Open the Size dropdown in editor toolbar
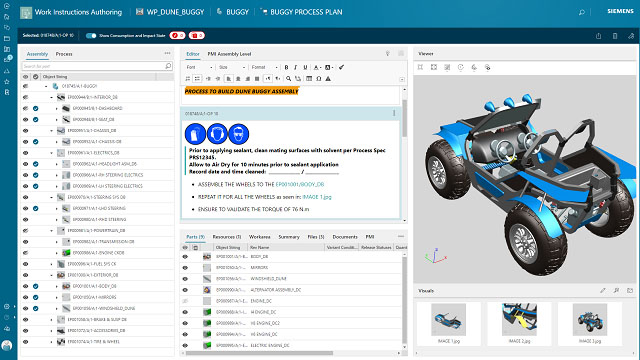This screenshot has width=640, height=360. coord(232,67)
